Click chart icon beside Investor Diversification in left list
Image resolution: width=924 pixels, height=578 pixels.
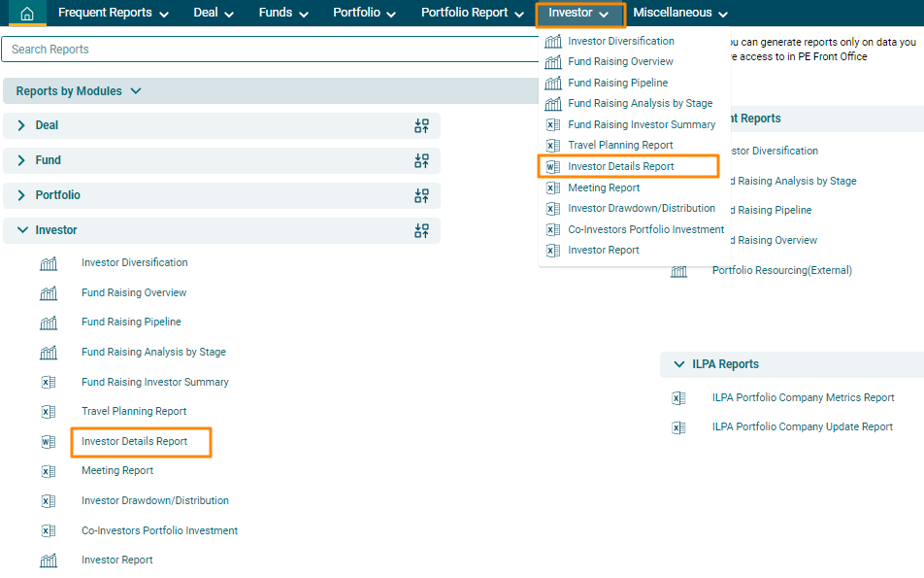pyautogui.click(x=49, y=263)
